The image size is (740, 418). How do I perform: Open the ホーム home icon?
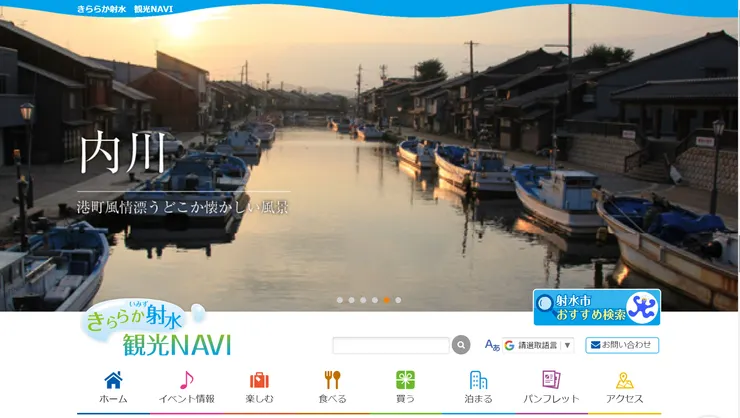[113, 380]
